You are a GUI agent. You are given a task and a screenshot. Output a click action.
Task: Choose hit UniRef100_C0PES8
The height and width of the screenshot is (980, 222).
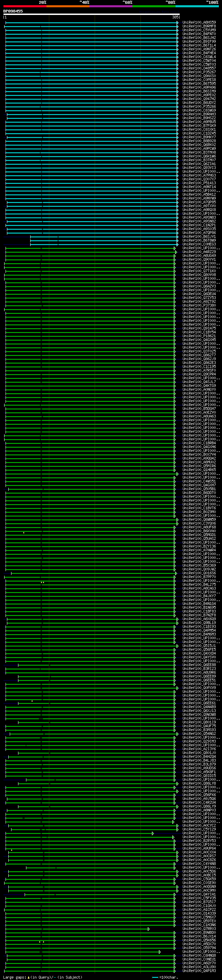click(199, 80)
